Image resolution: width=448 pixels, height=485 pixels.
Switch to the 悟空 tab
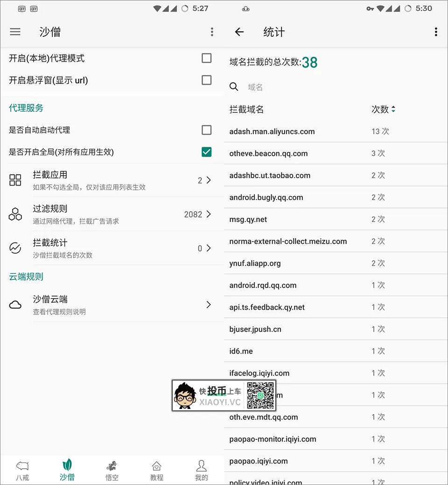(x=112, y=471)
